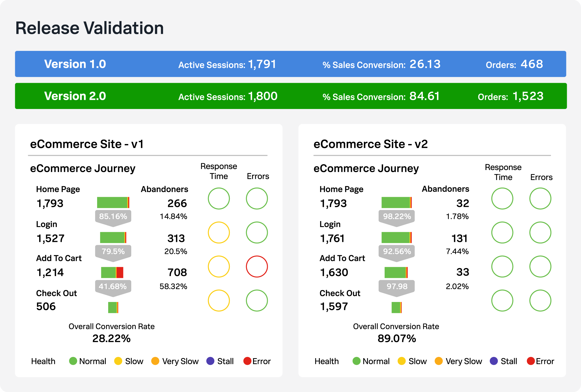Select the Version 2.0 green banner
581x392 pixels.
click(290, 96)
